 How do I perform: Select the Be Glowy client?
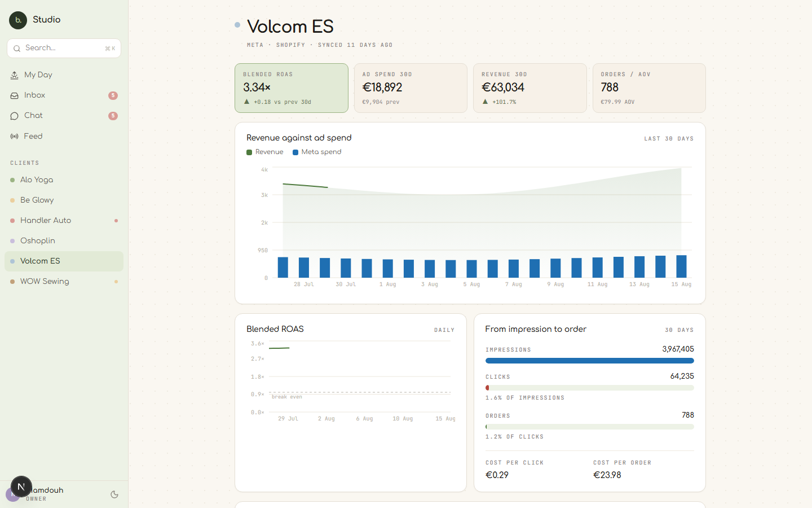64,200
